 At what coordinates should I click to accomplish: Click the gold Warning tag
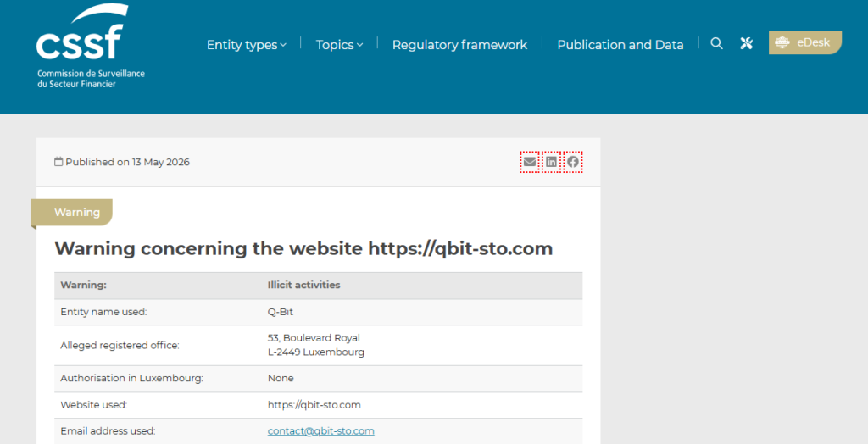click(72, 213)
